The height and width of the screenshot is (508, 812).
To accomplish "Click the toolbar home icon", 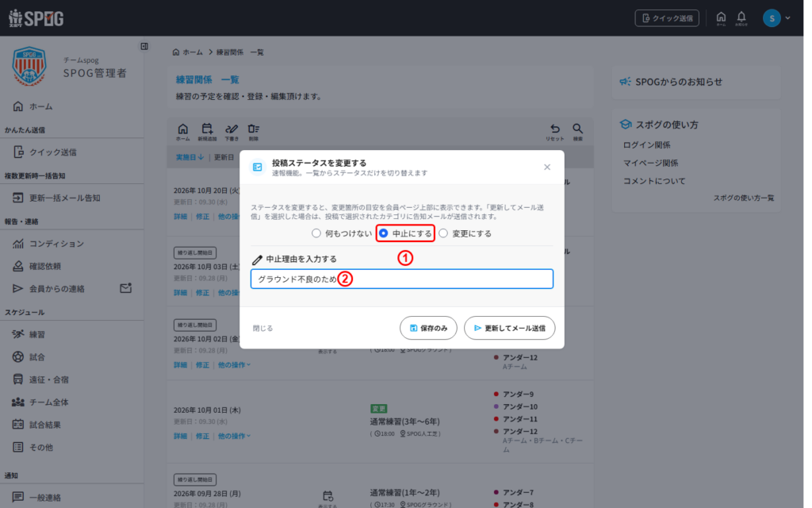I will pos(183,132).
